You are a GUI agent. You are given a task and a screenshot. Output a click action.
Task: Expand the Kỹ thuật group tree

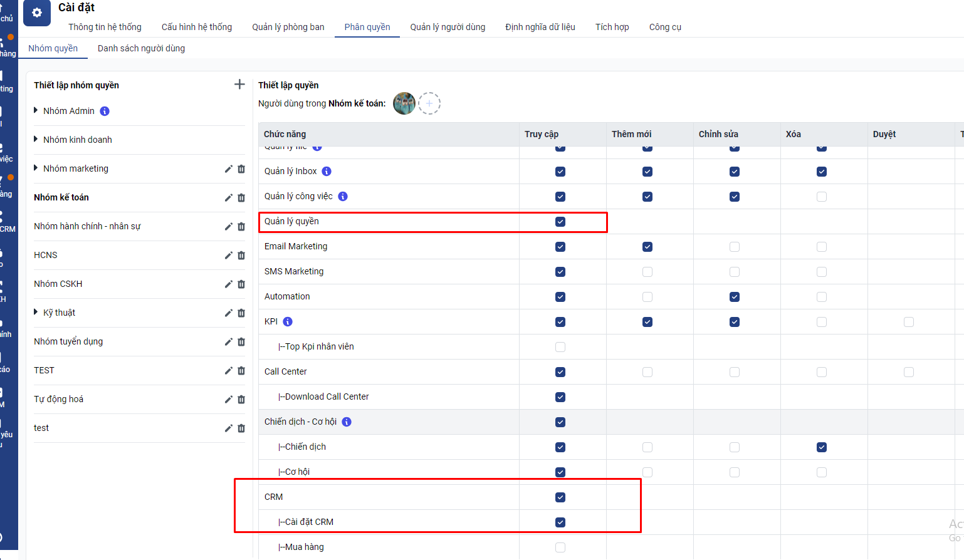pyautogui.click(x=36, y=312)
